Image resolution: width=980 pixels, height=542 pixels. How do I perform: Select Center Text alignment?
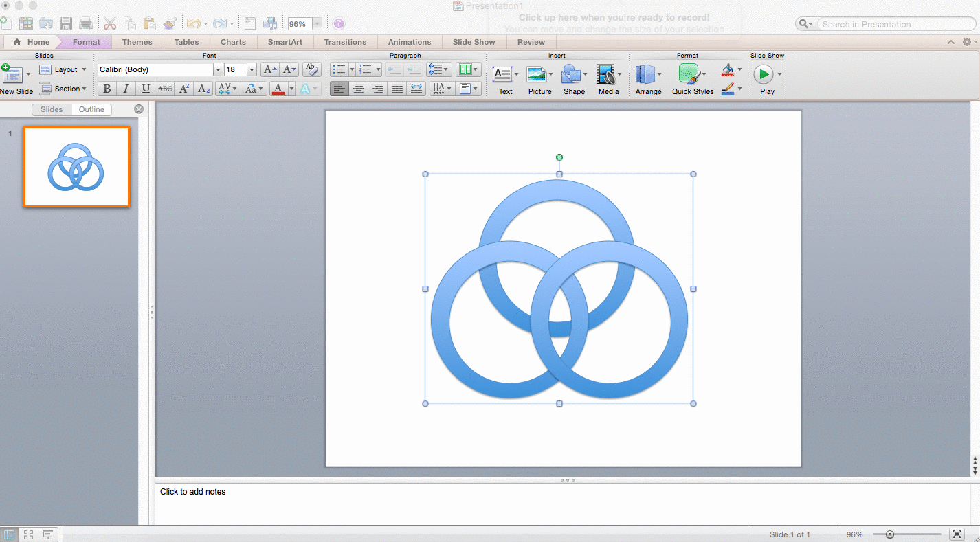(358, 89)
